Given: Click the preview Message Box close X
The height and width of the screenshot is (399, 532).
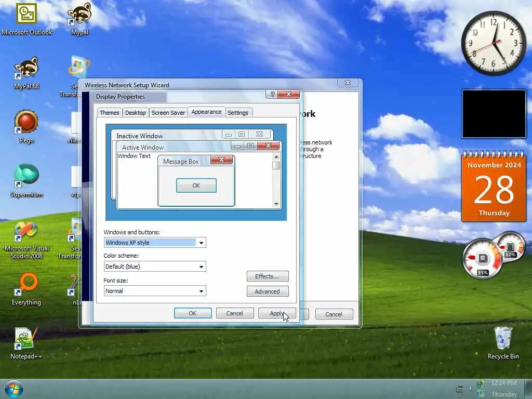Looking at the screenshot, I should [221, 159].
